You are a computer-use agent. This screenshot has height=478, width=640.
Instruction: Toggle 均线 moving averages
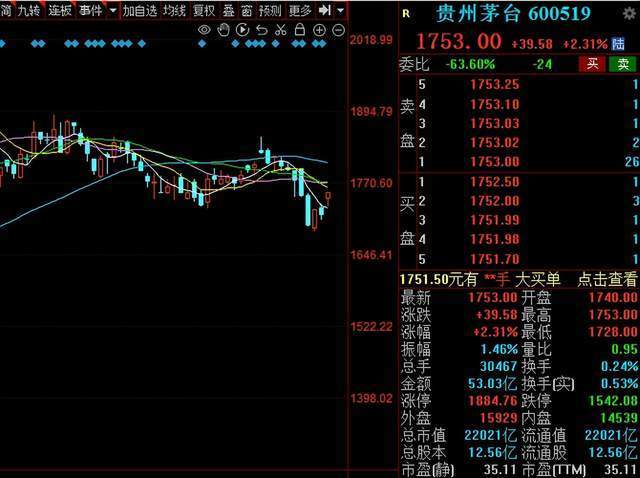[174, 10]
